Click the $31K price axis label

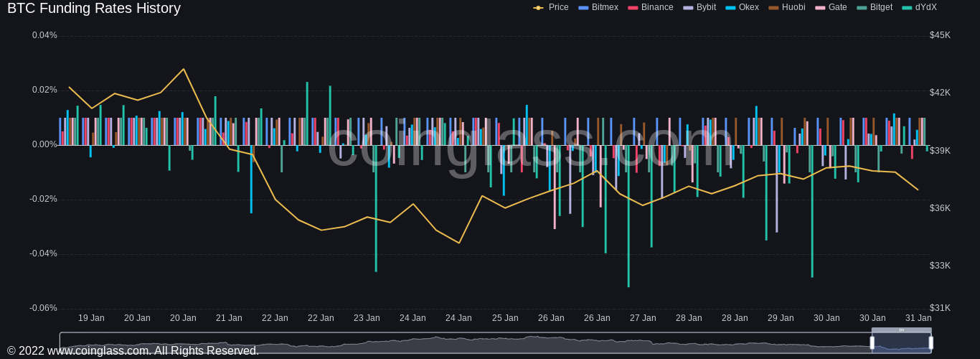tap(940, 308)
